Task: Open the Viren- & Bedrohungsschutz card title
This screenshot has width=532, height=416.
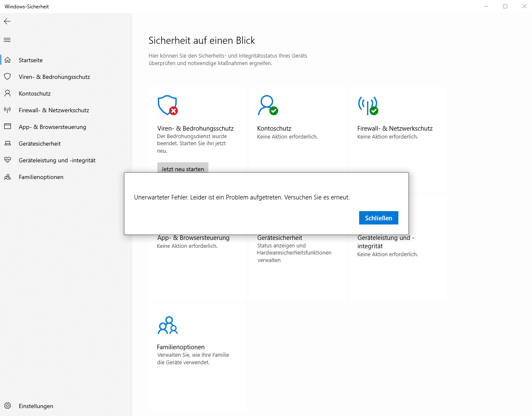Action: point(195,129)
